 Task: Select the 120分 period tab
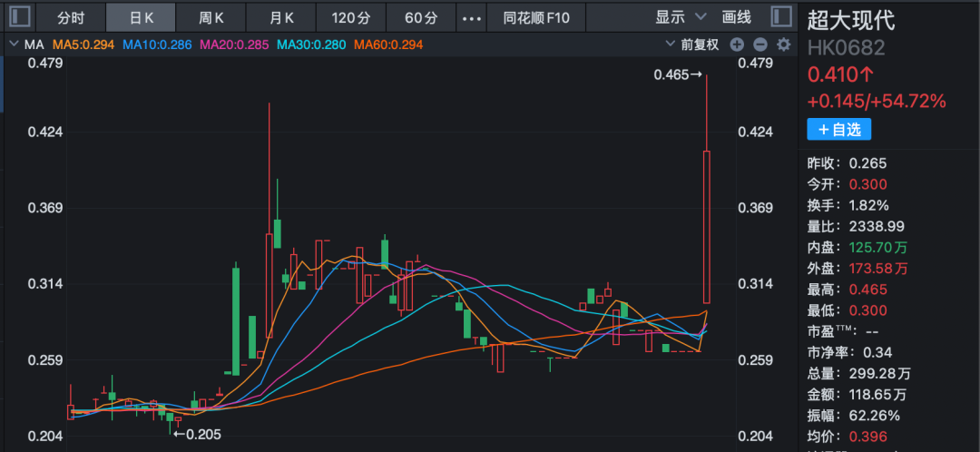351,17
